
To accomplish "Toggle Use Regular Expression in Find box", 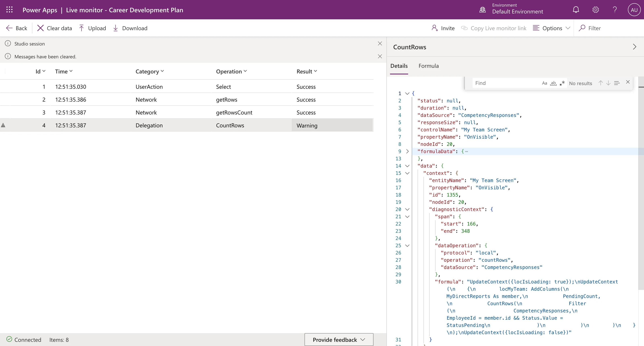I will tap(562, 83).
